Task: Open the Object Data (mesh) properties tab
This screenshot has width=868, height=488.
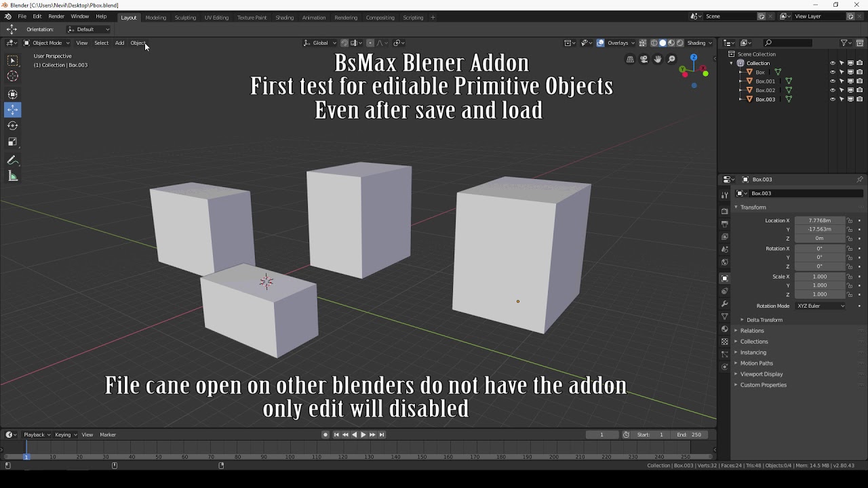Action: point(725,317)
